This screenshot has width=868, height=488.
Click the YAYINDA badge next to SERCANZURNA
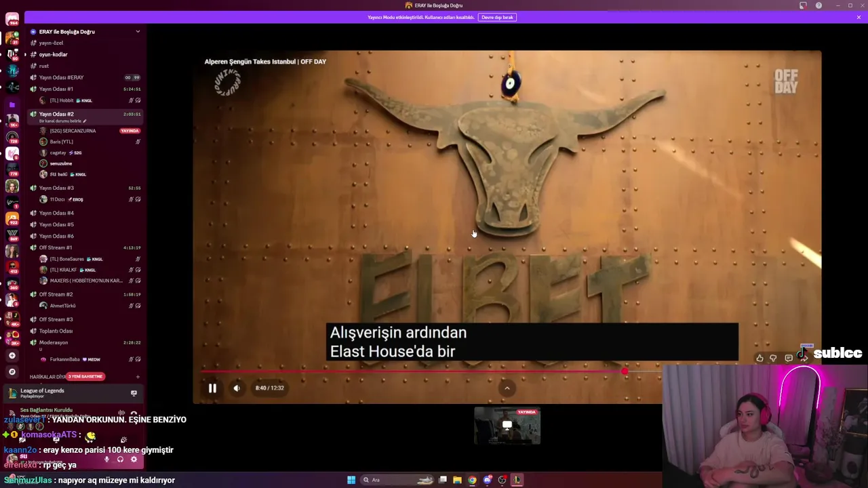click(x=130, y=131)
